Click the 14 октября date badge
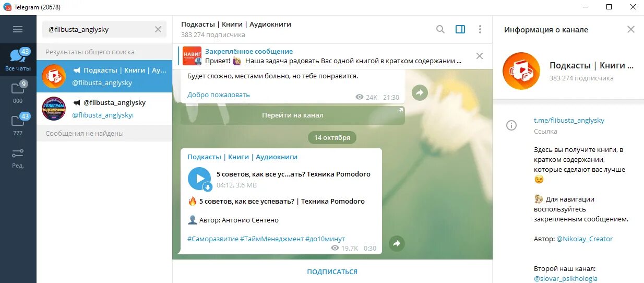The height and width of the screenshot is (283, 644). click(332, 137)
